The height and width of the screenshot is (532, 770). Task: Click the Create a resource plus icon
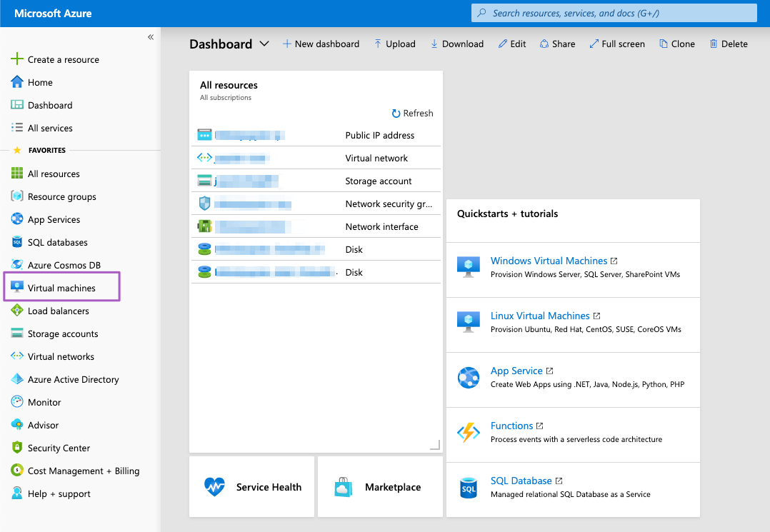[17, 59]
